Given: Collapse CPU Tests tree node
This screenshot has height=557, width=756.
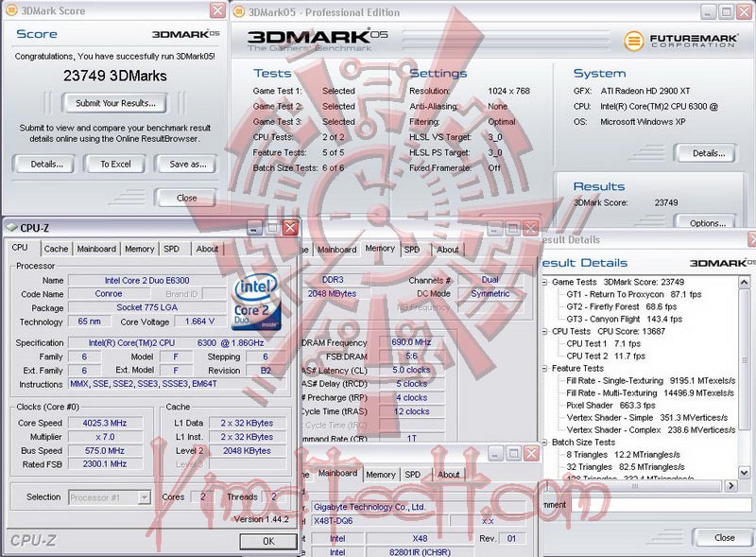Looking at the screenshot, I should (545, 332).
